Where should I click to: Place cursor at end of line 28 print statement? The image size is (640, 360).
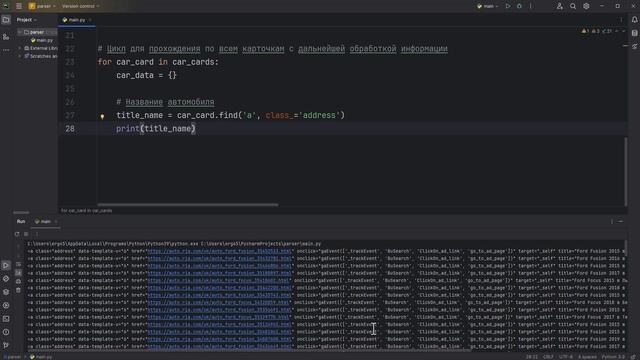click(x=196, y=129)
